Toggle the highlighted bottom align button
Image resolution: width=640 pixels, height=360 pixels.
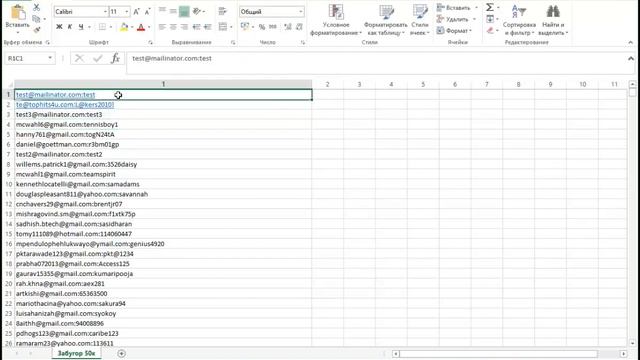click(184, 11)
